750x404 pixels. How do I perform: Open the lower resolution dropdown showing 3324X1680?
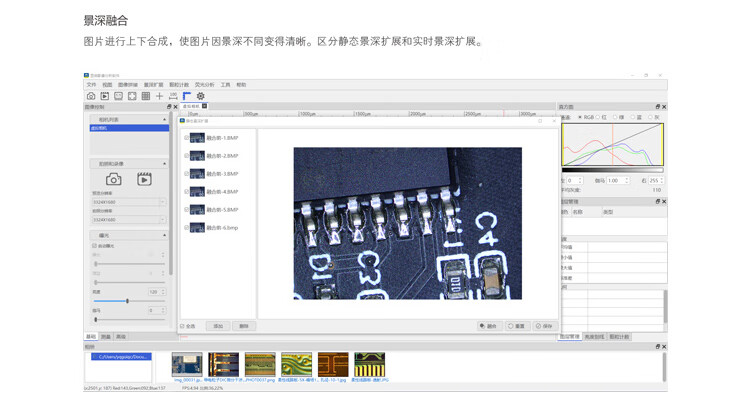pos(129,219)
